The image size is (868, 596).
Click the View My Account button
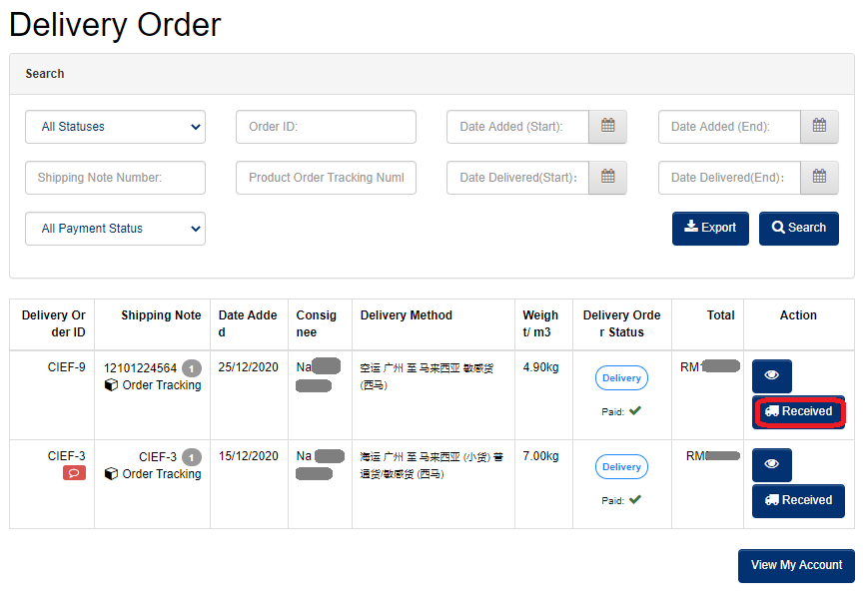coord(796,566)
